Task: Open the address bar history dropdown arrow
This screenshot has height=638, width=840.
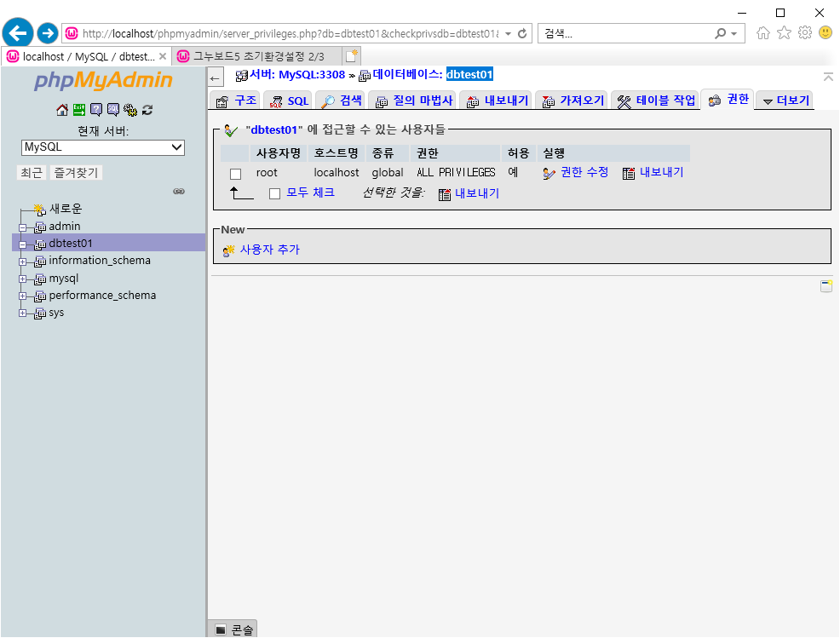Action: 508,34
